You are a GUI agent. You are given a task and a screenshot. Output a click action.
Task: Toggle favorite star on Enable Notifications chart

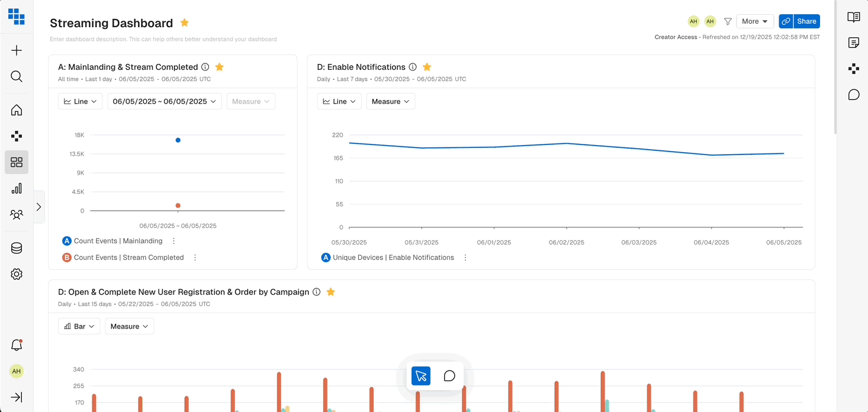tap(427, 67)
